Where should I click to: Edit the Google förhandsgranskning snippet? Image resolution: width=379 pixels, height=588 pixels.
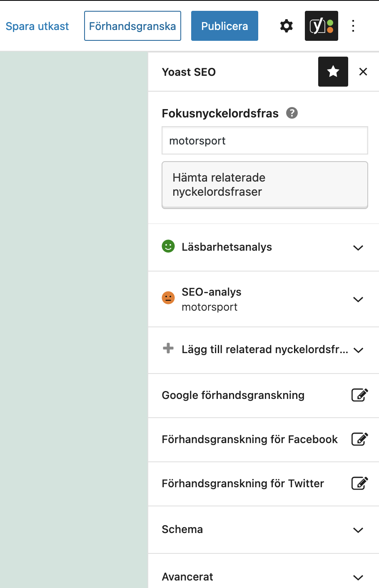359,395
